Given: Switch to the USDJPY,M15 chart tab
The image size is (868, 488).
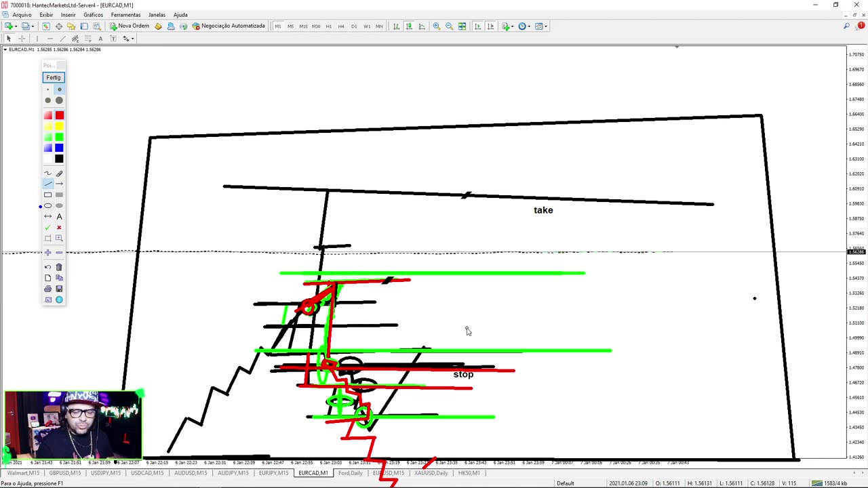Looking at the screenshot, I should point(105,473).
